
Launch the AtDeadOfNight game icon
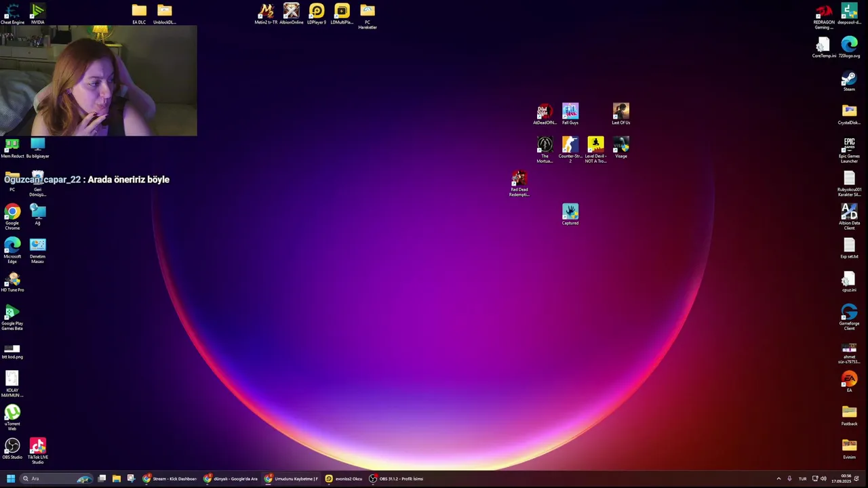pyautogui.click(x=545, y=114)
